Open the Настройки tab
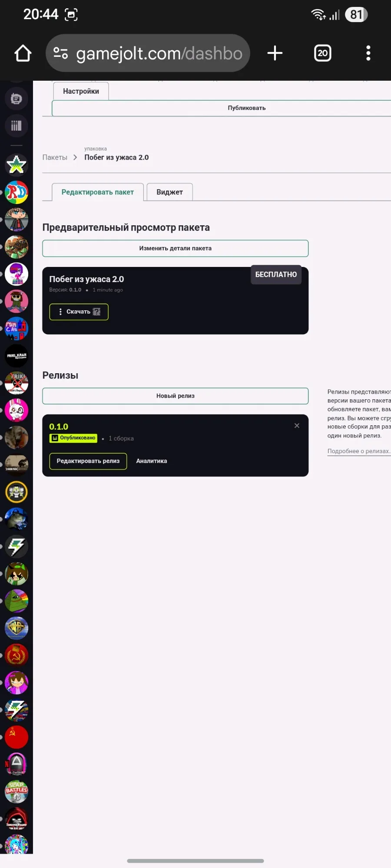This screenshot has width=391, height=868. pyautogui.click(x=81, y=91)
